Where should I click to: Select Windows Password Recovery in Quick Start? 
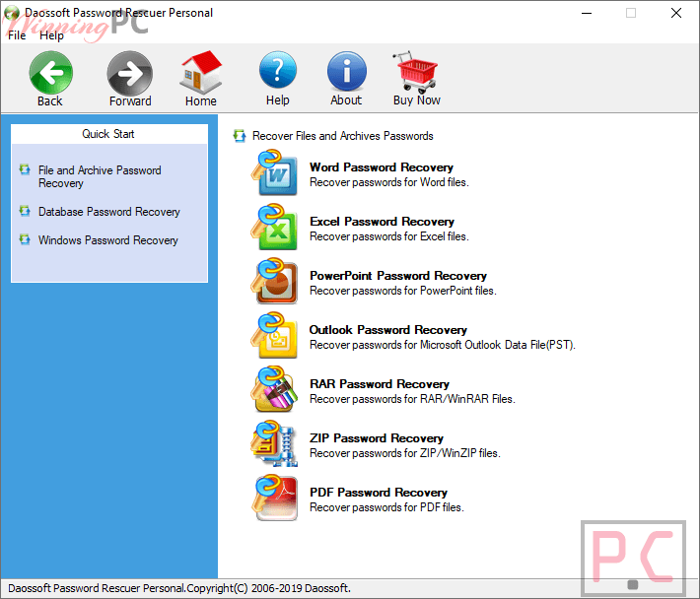(108, 240)
